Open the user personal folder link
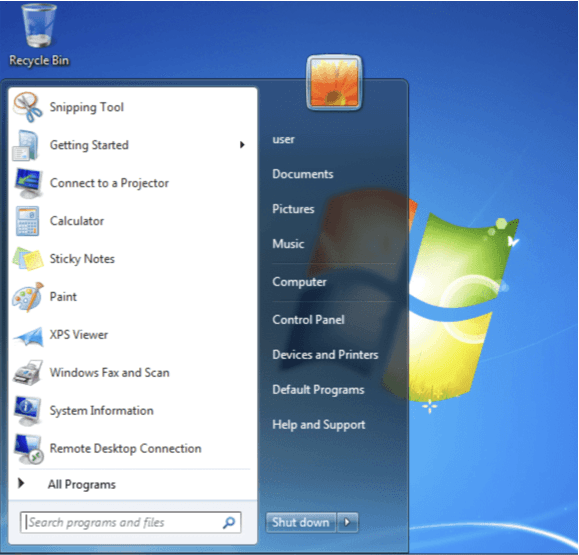Image resolution: width=579 pixels, height=555 pixels. [283, 140]
